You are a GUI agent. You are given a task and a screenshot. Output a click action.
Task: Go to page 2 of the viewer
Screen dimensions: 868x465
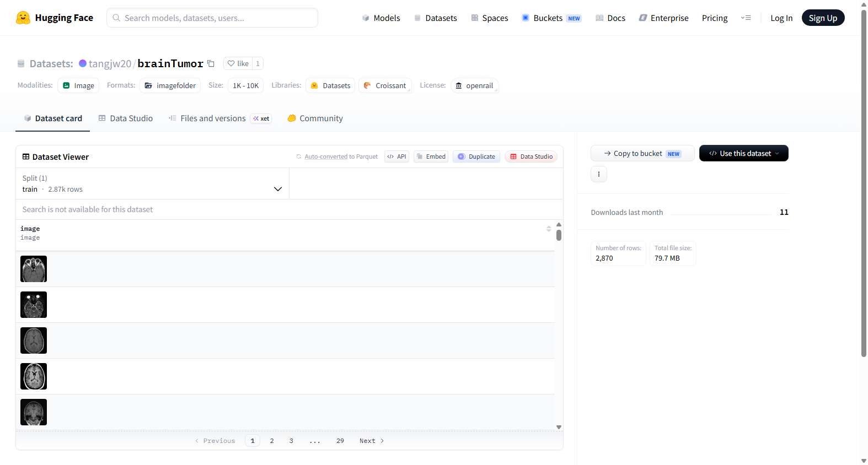coord(272,441)
